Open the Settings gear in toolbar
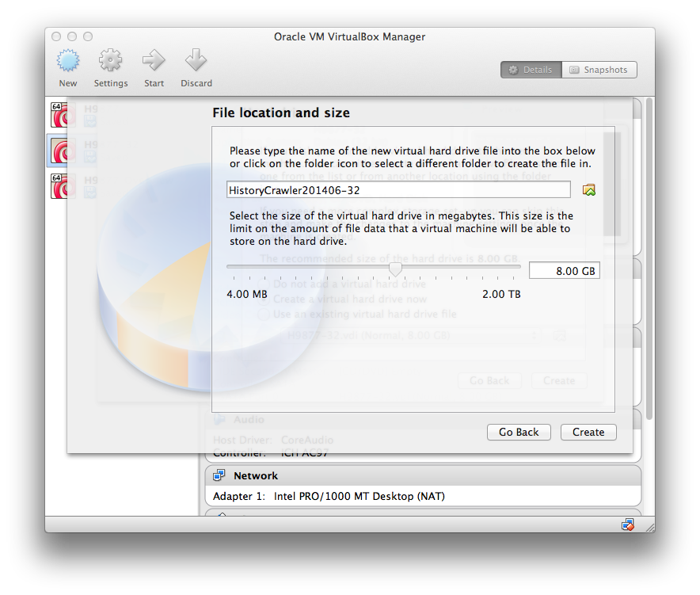Screen dimensions: 700x595 (110, 61)
